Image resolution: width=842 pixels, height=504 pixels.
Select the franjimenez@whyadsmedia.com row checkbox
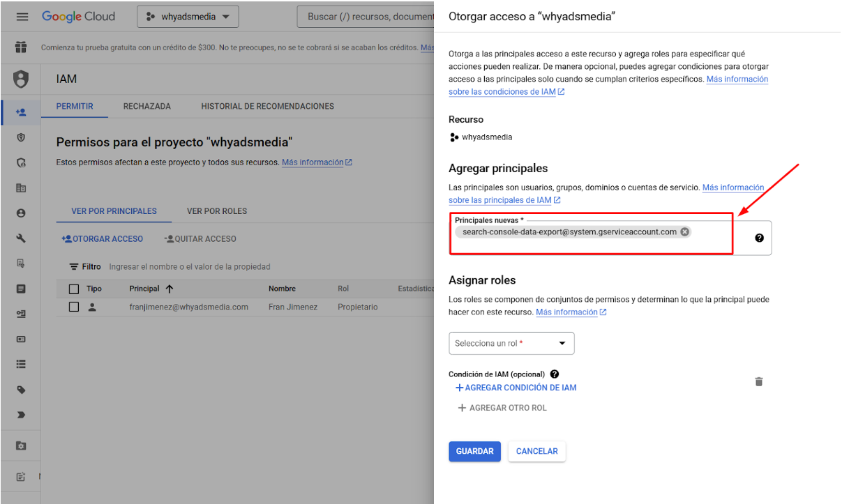(x=74, y=307)
